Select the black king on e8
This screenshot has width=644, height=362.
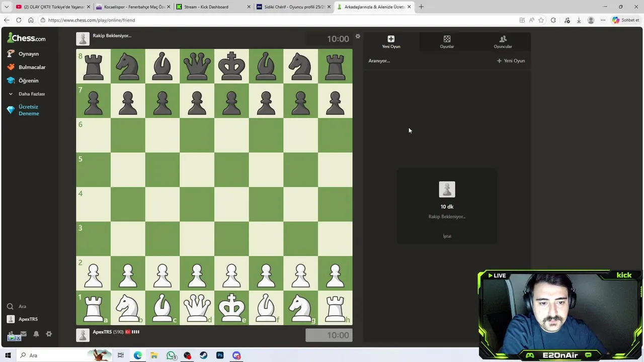pos(231,66)
